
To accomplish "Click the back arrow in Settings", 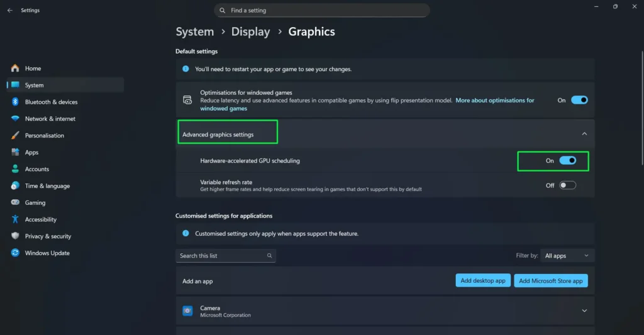I will 10,10.
